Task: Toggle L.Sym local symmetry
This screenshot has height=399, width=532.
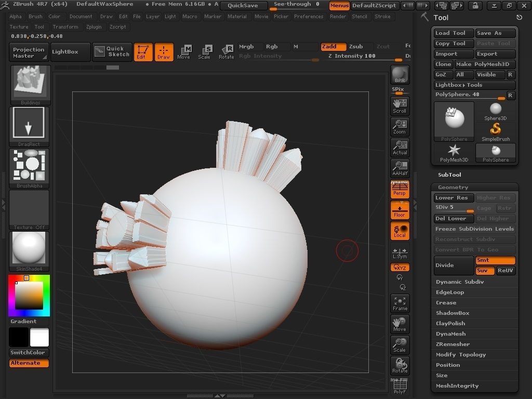Action: pos(400,253)
